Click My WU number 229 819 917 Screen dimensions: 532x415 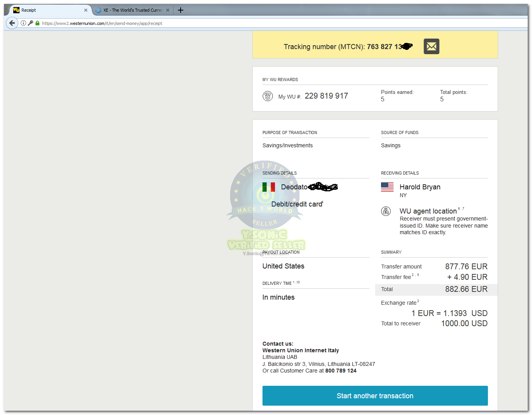coord(326,96)
